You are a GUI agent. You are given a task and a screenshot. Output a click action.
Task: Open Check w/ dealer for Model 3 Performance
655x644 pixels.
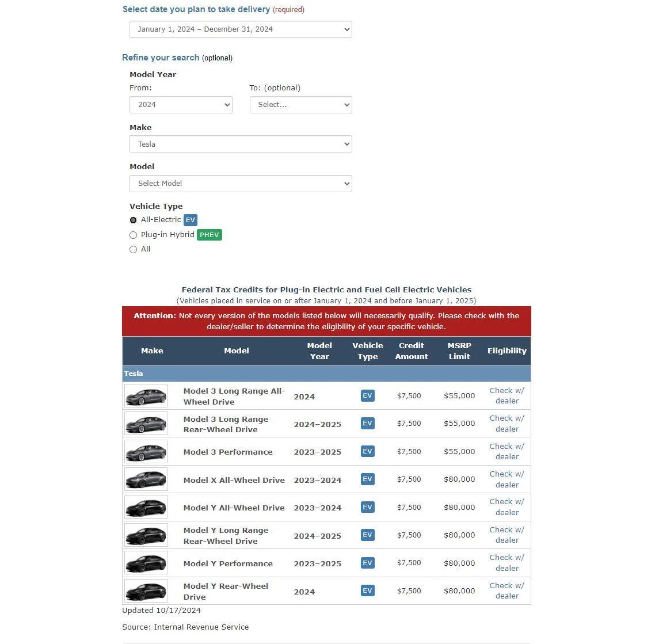coord(507,451)
